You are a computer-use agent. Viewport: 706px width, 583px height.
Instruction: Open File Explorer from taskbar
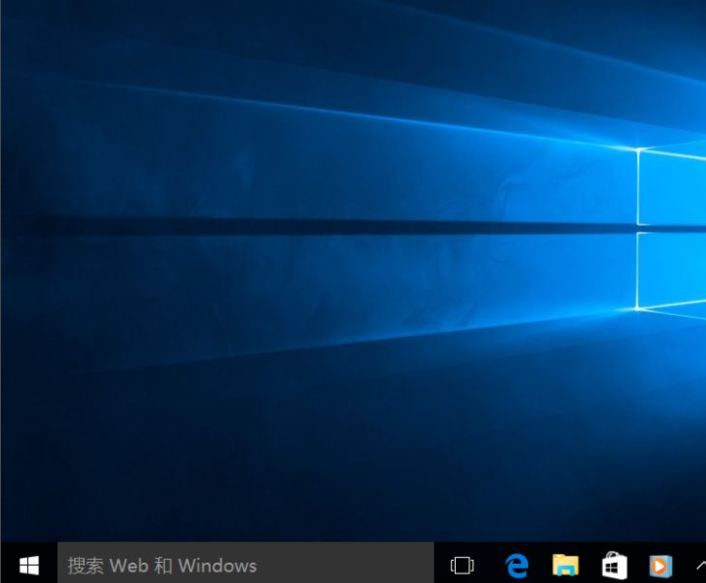566,565
